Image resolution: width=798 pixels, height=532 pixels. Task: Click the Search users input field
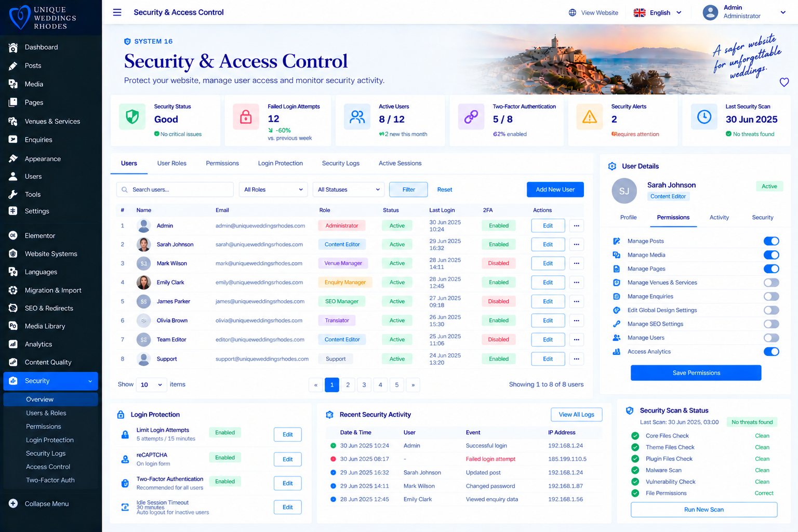(175, 190)
